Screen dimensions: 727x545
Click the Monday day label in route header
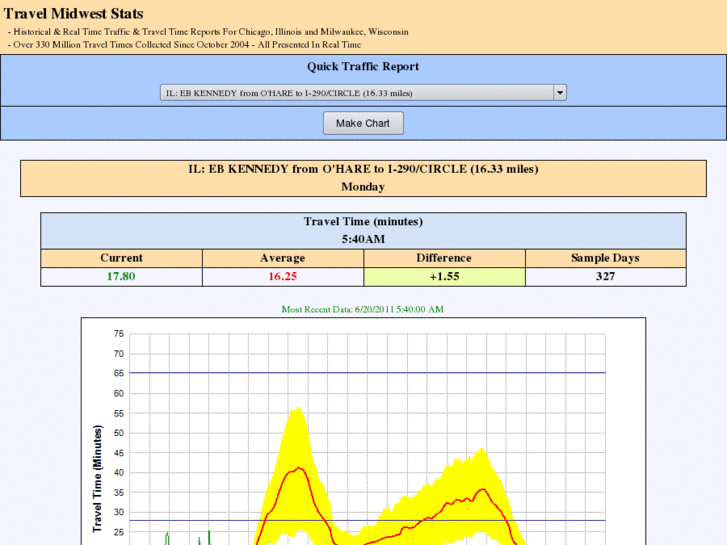coord(363,187)
